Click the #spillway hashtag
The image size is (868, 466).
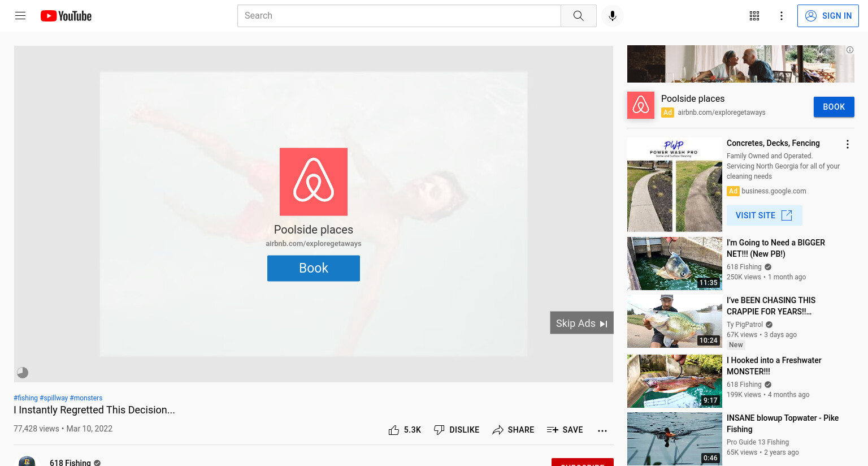click(x=54, y=398)
